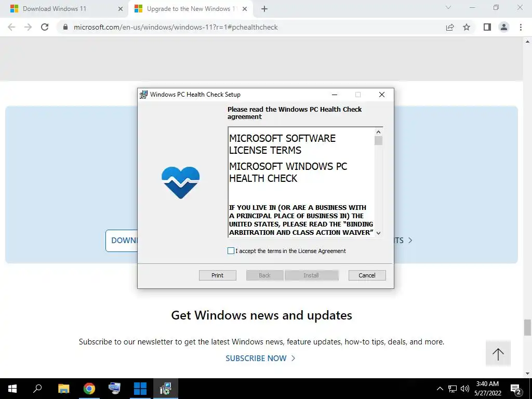Click Cancel in Health Check Setup
Screen dimensions: 532x399
pos(367,275)
